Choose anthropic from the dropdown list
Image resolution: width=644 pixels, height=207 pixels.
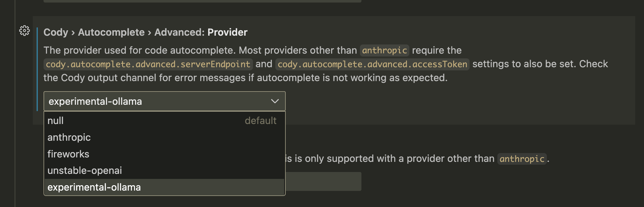[x=69, y=137]
